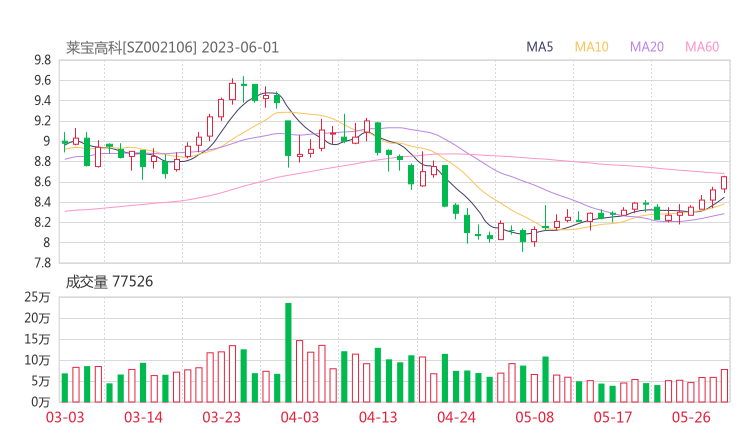
Task: Click the 04-24 date on the timeline
Action: 456,417
